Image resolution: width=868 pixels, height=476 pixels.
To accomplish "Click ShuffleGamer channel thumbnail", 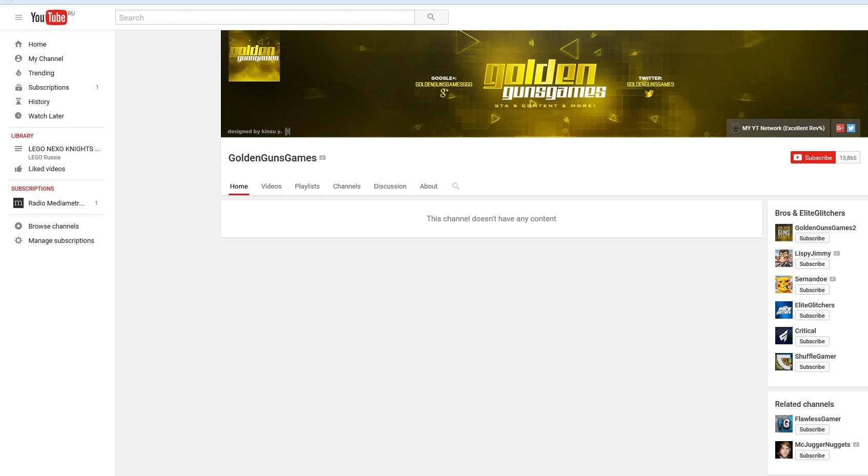I will point(784,361).
